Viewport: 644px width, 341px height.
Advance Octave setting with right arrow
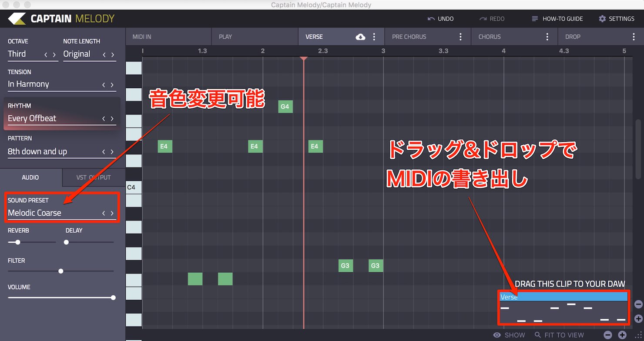(x=54, y=54)
